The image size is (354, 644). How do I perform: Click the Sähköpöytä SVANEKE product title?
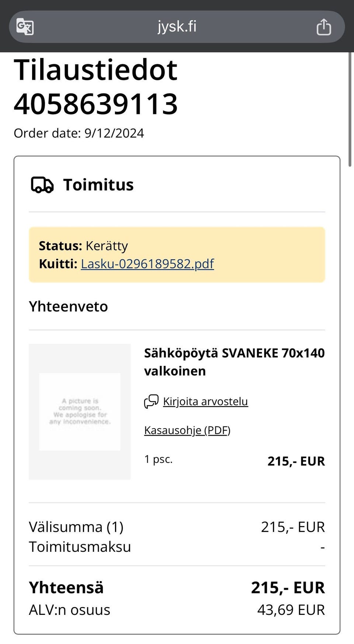click(x=234, y=362)
